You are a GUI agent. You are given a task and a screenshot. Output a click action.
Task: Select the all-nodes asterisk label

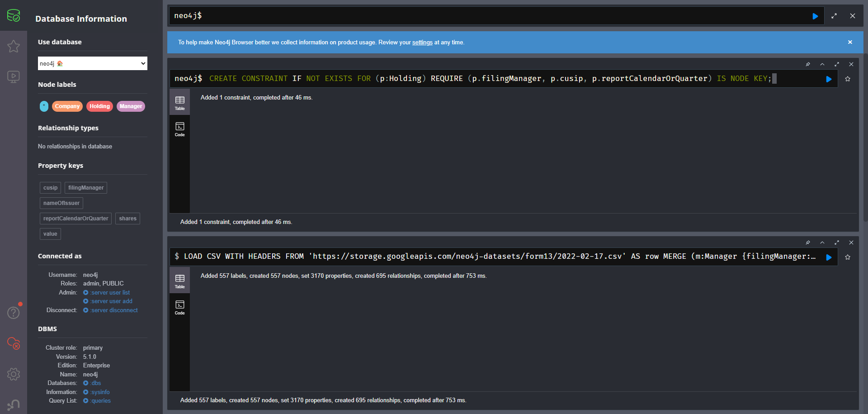point(44,106)
